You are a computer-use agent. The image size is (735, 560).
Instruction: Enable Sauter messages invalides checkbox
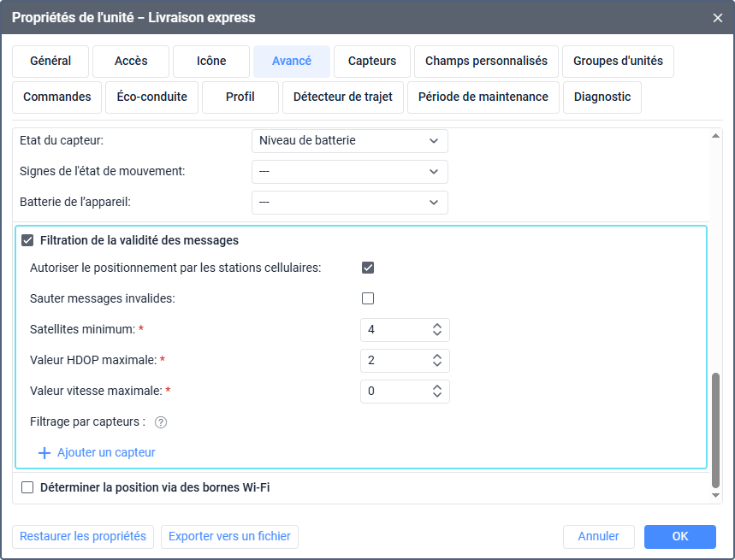pos(368,298)
